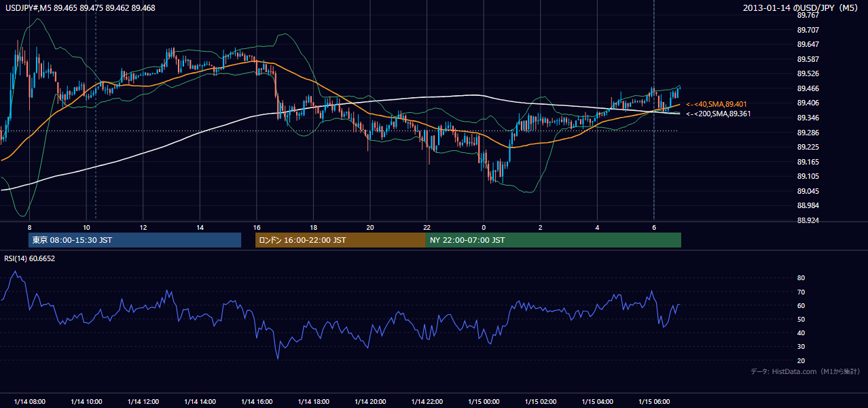Select the Tokyo 08:00-15:30 JST session bar

coord(135,240)
